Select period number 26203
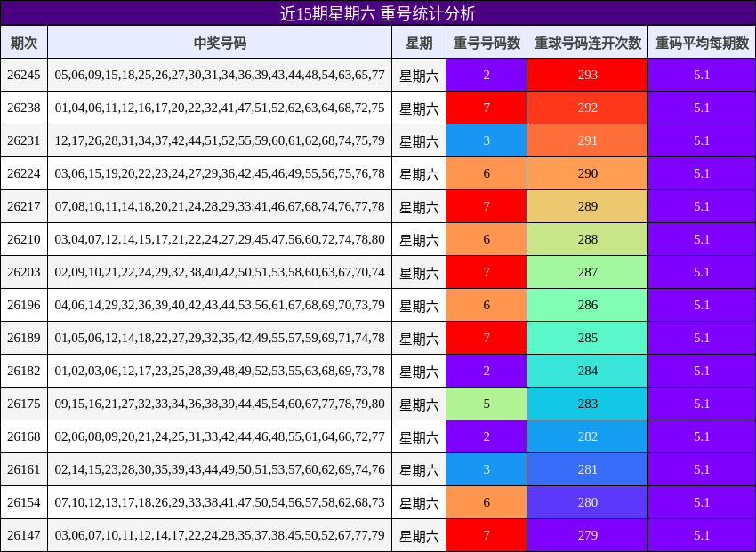The width and height of the screenshot is (756, 552). point(24,272)
